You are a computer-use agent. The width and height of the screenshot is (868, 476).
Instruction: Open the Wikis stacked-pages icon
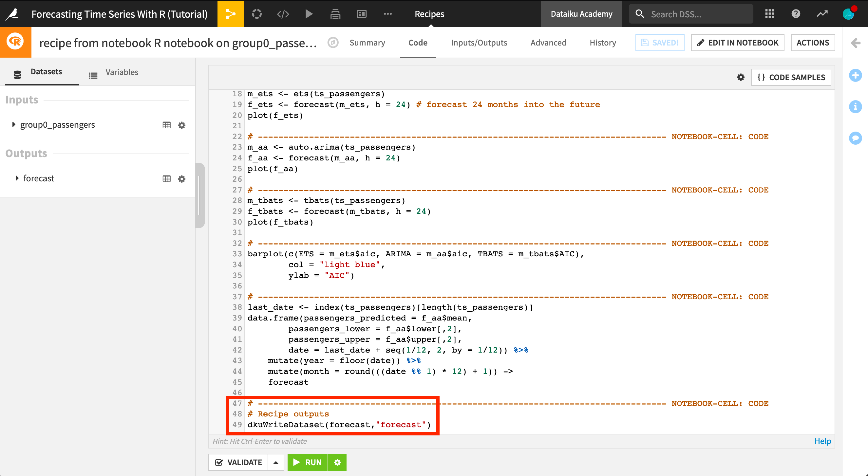click(x=335, y=14)
